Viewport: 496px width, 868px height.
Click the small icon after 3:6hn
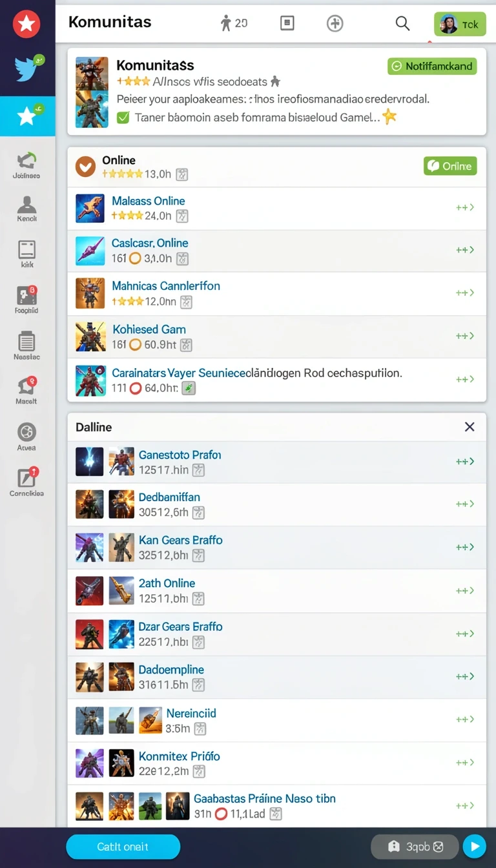[200, 728]
